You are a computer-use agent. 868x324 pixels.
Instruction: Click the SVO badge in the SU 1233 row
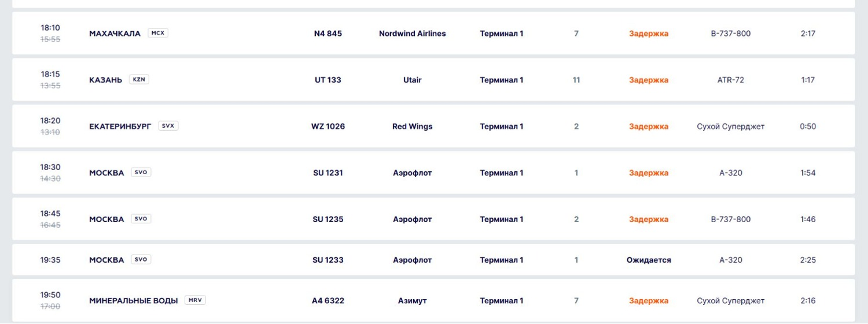point(141,260)
